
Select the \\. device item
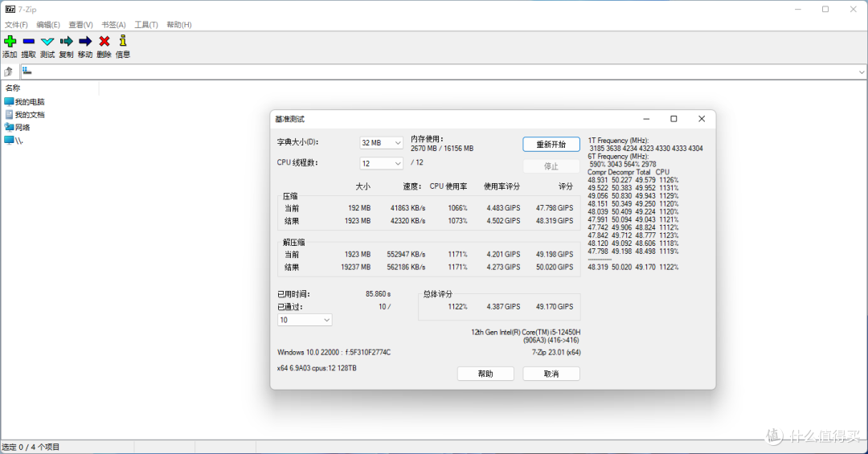tap(14, 141)
